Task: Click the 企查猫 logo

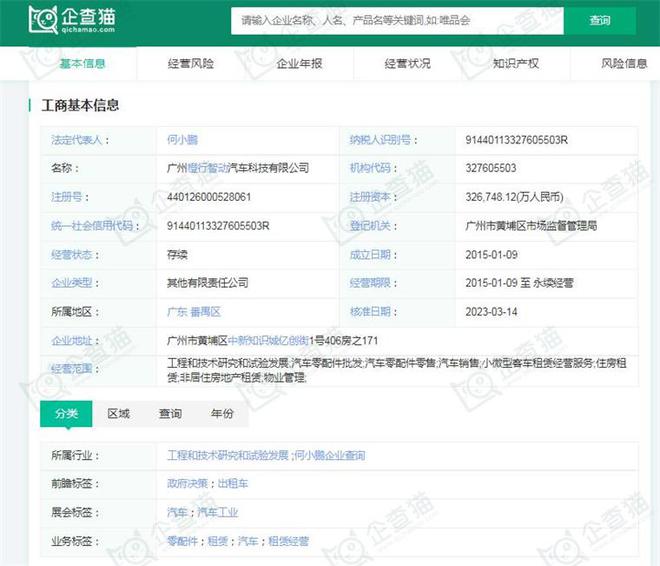Action: [x=72, y=19]
